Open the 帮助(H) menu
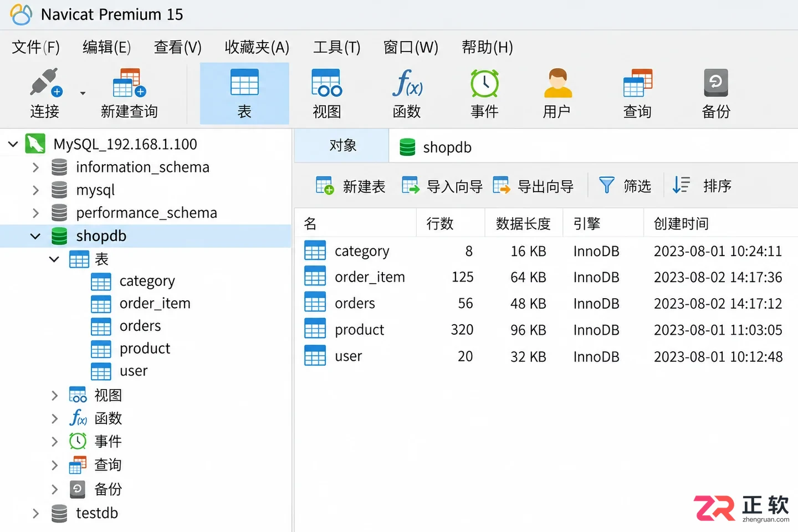Image resolution: width=798 pixels, height=532 pixels. click(x=487, y=47)
